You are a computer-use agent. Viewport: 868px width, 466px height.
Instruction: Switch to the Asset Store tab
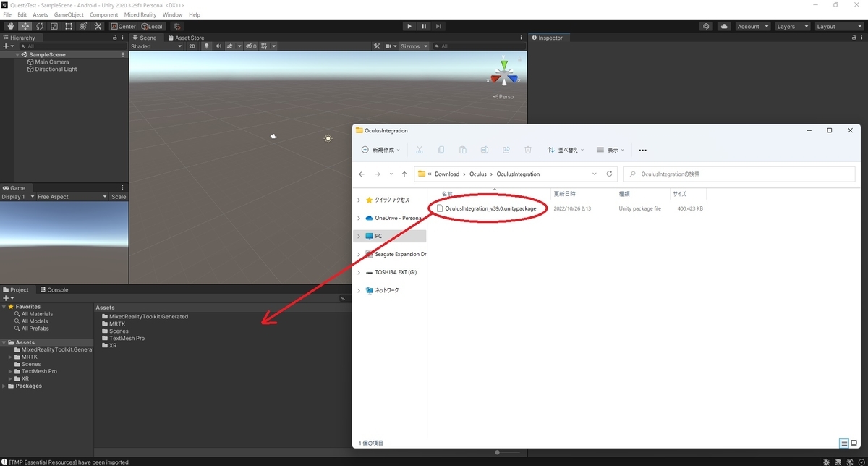(x=186, y=38)
